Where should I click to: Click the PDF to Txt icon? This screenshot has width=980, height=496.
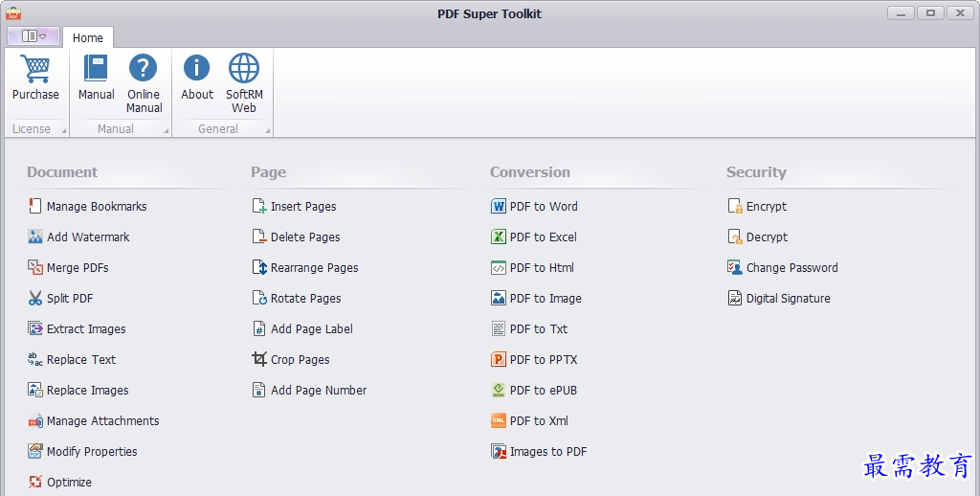498,328
